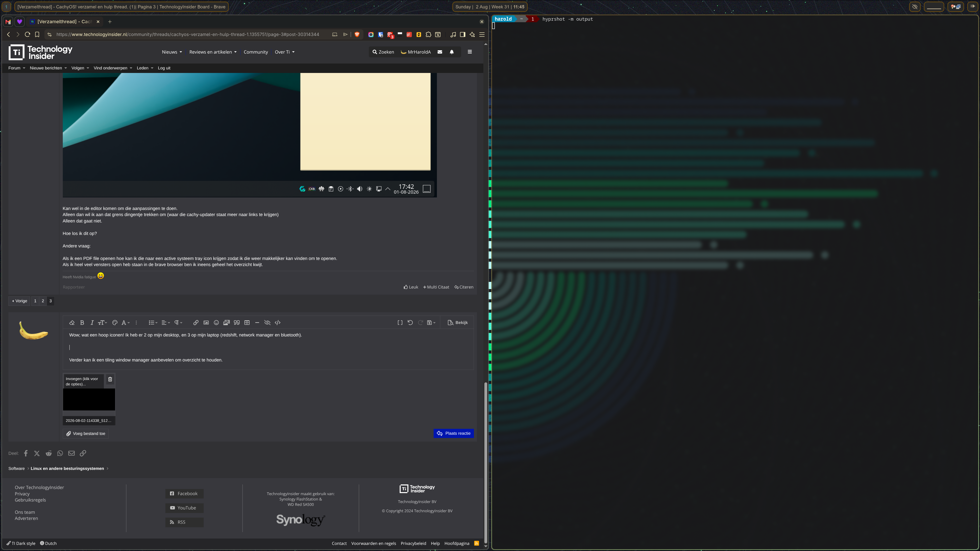Toggle Multi Citaat on the post
980x551 pixels.
coord(436,287)
